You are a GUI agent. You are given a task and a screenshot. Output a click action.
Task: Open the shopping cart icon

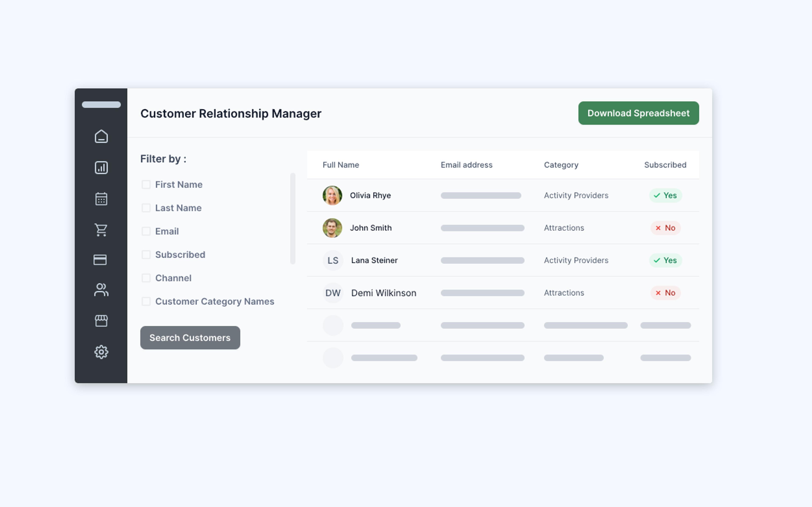point(101,230)
